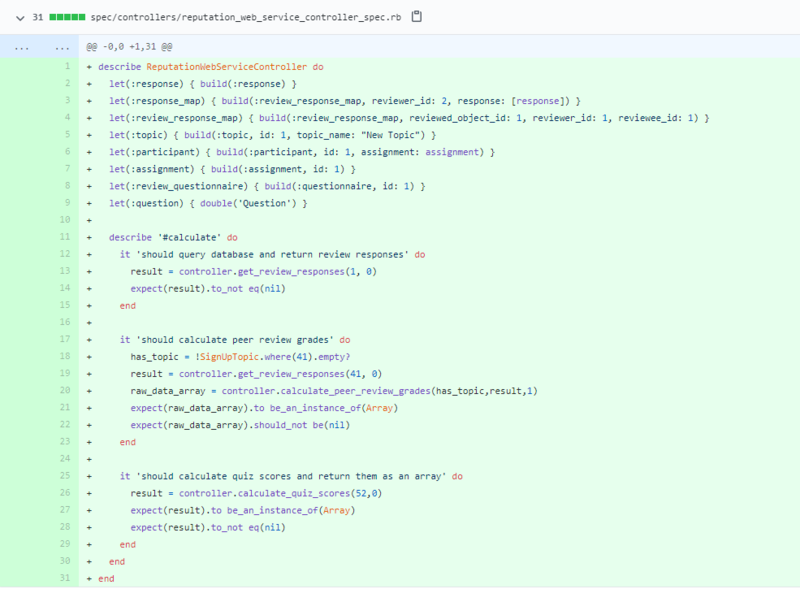The width and height of the screenshot is (800, 589).
Task: Select line number 25 in the gutter
Action: [x=65, y=476]
